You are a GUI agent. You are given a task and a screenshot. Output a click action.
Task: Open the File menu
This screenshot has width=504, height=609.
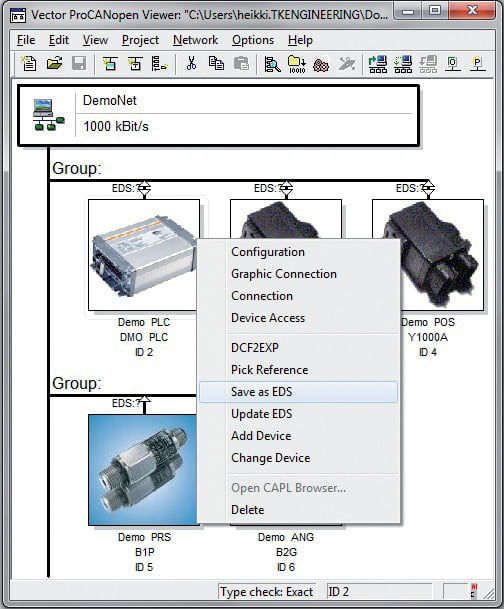coord(26,40)
